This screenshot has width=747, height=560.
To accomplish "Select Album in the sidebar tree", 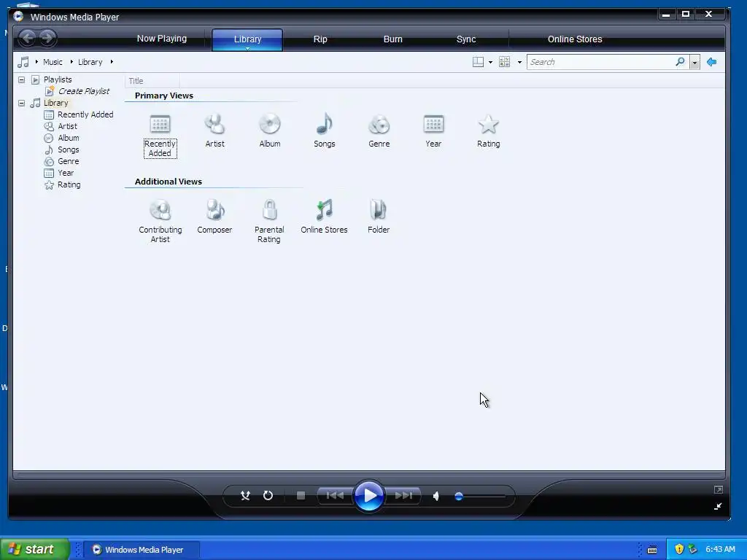I will pyautogui.click(x=68, y=138).
